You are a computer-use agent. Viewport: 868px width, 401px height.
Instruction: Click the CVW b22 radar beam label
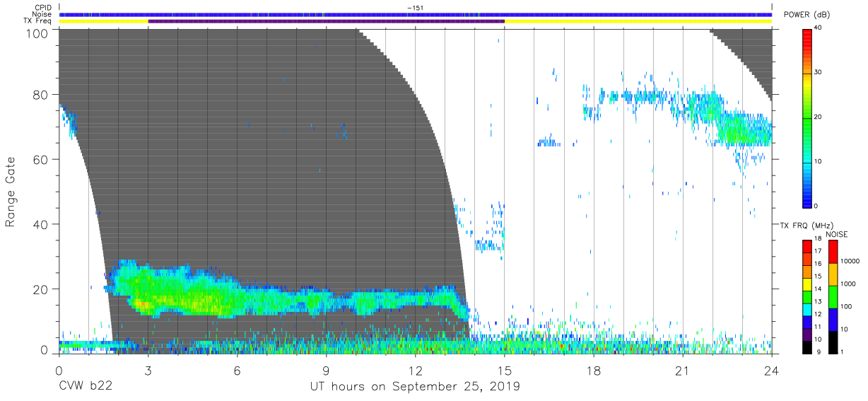click(x=85, y=387)
